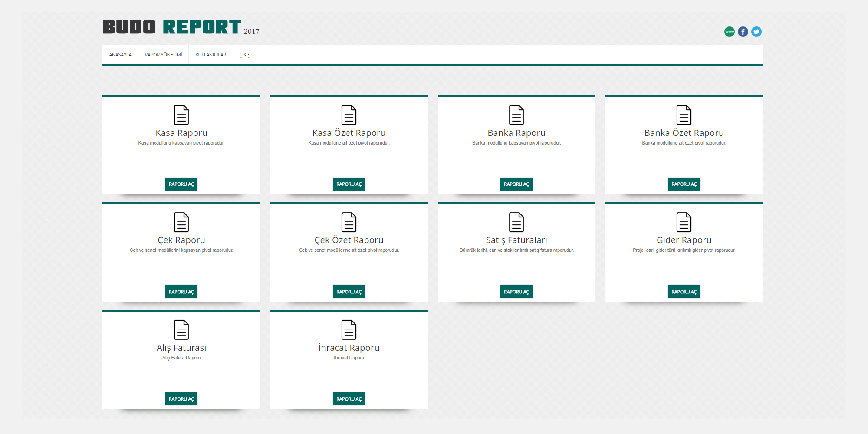Click the Kasa Raporu document icon
868x434 pixels.
click(x=181, y=115)
